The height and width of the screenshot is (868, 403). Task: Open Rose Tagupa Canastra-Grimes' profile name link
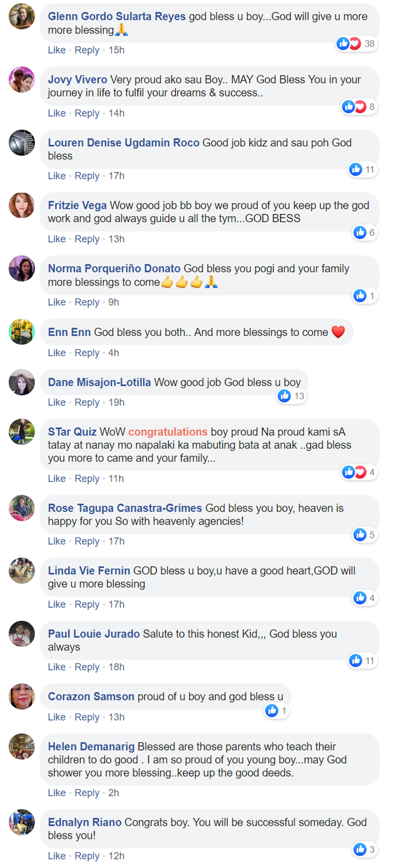coord(125,508)
